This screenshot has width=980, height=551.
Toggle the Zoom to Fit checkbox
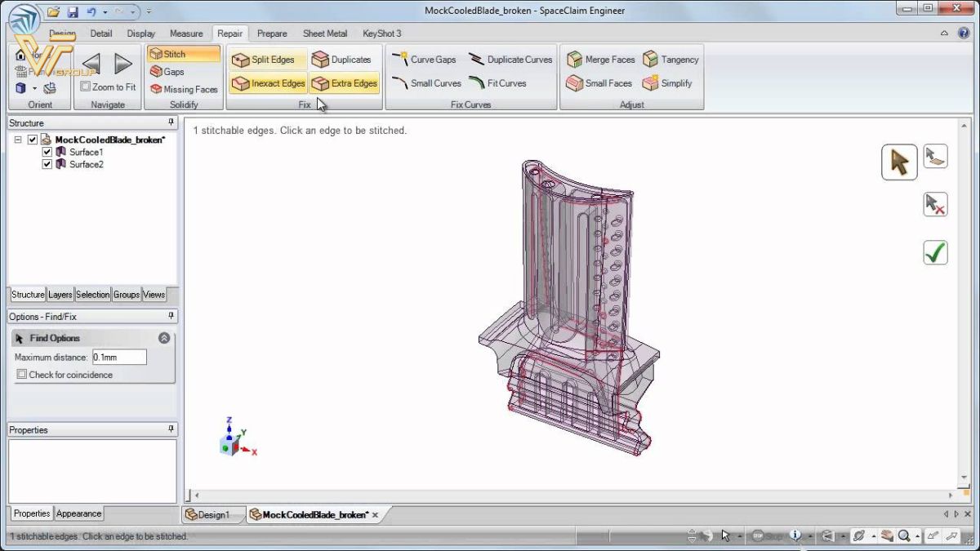click(x=86, y=87)
